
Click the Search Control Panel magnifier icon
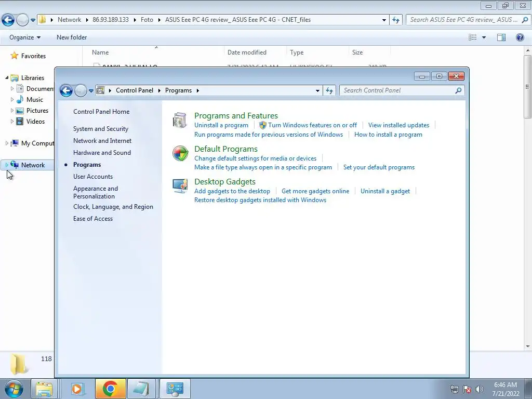click(458, 90)
